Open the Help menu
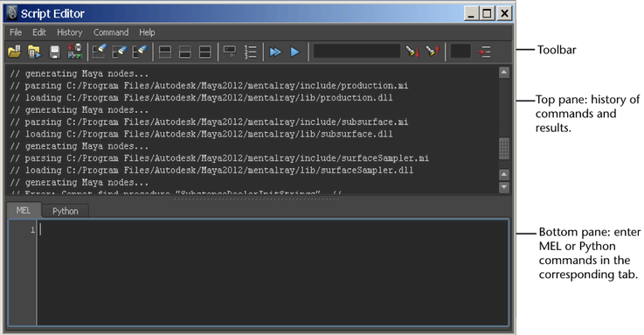 147,32
